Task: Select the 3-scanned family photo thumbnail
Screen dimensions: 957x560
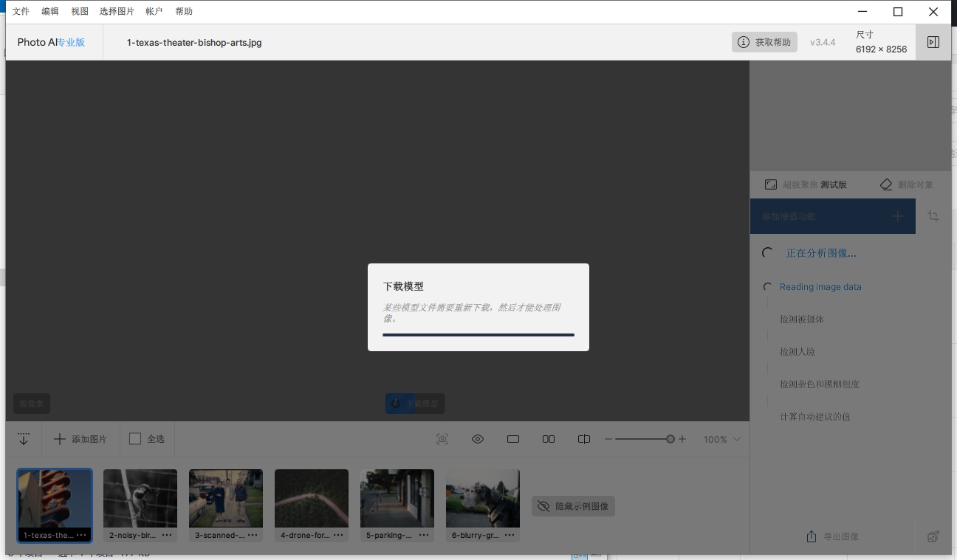Action: click(226, 499)
